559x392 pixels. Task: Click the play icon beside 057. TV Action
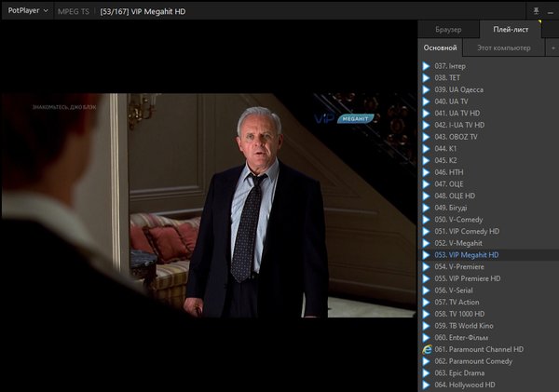[x=426, y=302]
